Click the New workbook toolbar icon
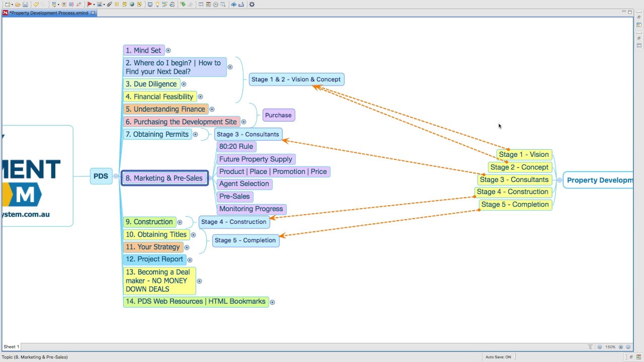This screenshot has width=644, height=362. [7, 4]
